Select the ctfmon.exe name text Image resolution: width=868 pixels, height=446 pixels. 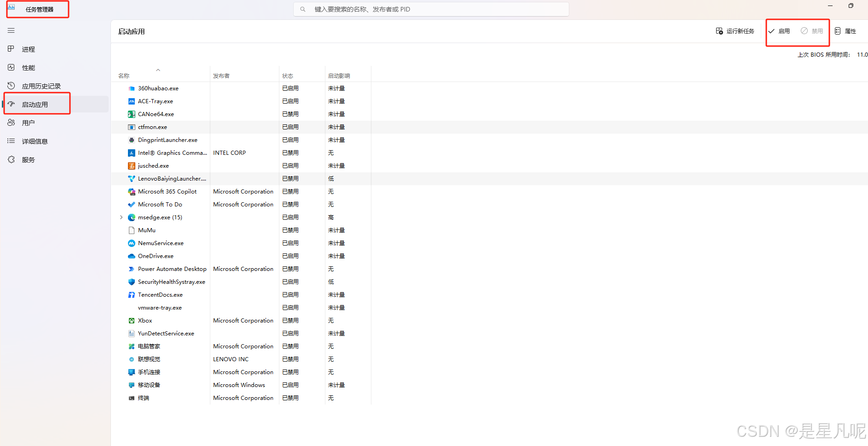152,127
